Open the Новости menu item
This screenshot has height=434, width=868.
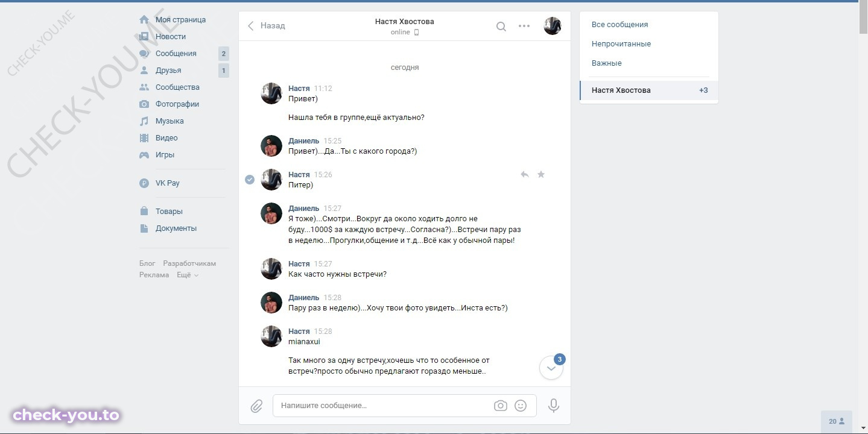[171, 37]
